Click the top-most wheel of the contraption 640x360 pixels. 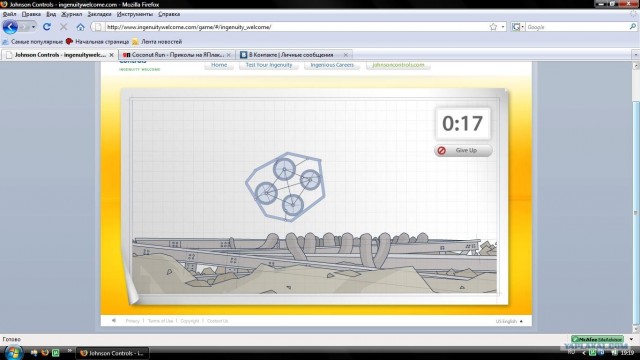[x=284, y=169]
